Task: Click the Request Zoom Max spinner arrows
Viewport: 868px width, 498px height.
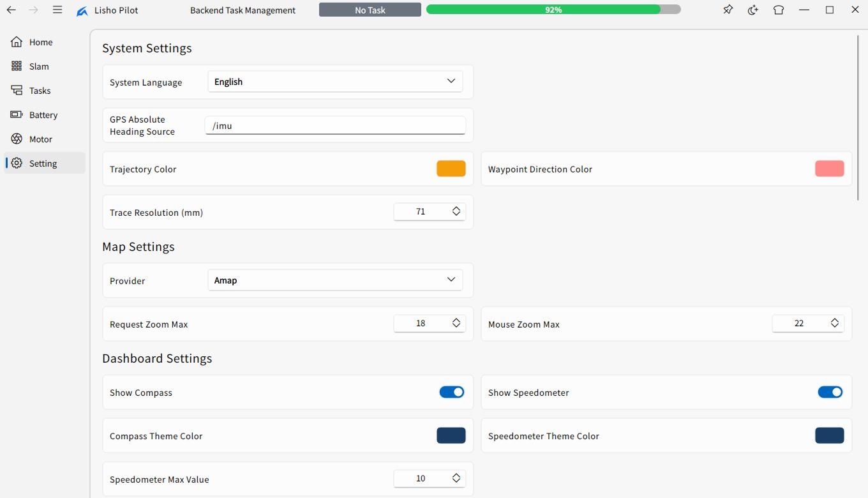Action: tap(456, 323)
